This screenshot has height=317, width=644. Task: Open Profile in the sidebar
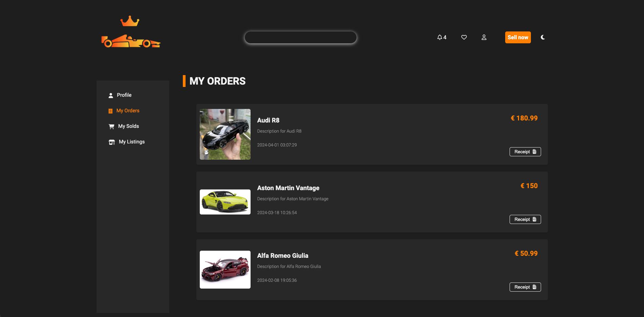(120, 95)
